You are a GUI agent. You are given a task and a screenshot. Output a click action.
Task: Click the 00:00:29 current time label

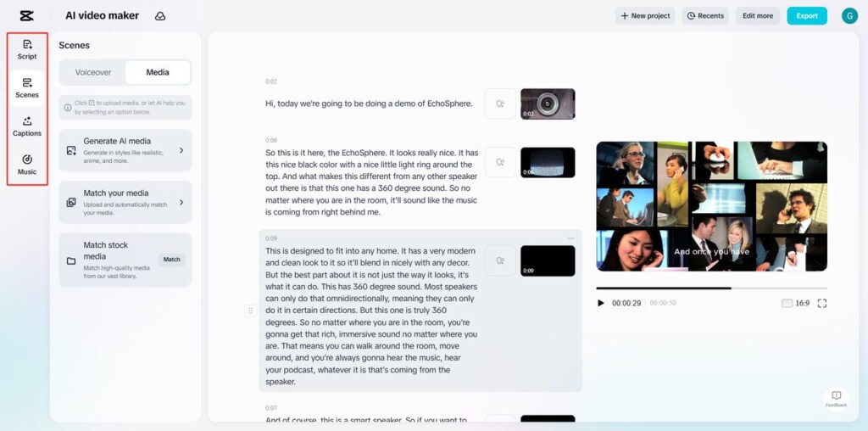tap(626, 303)
